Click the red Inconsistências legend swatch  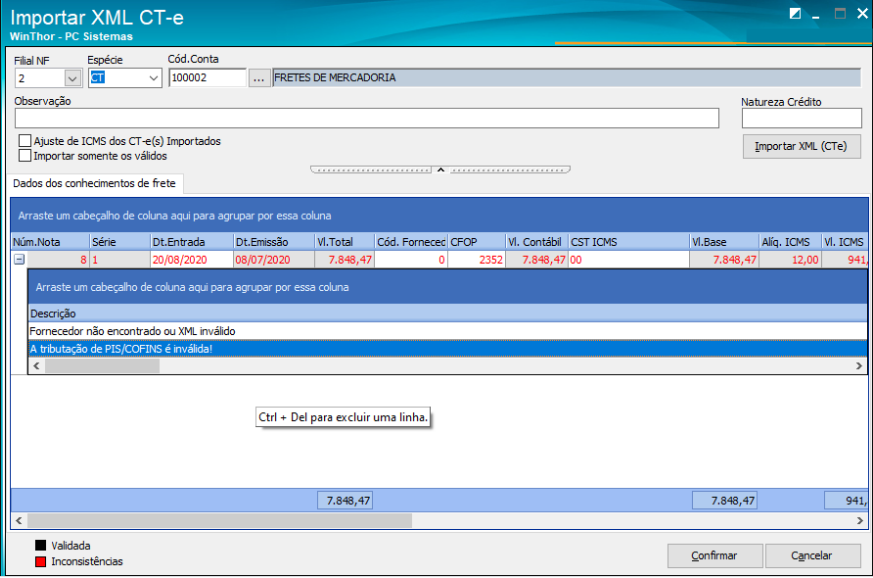click(40, 561)
